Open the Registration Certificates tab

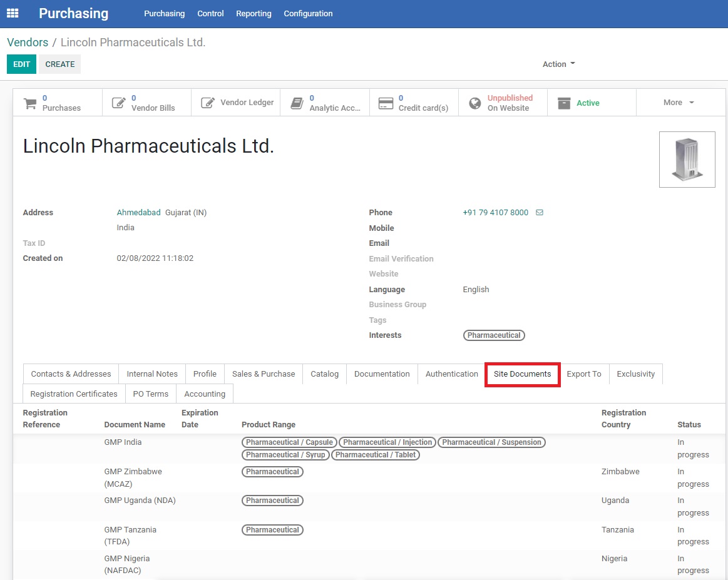coord(74,394)
